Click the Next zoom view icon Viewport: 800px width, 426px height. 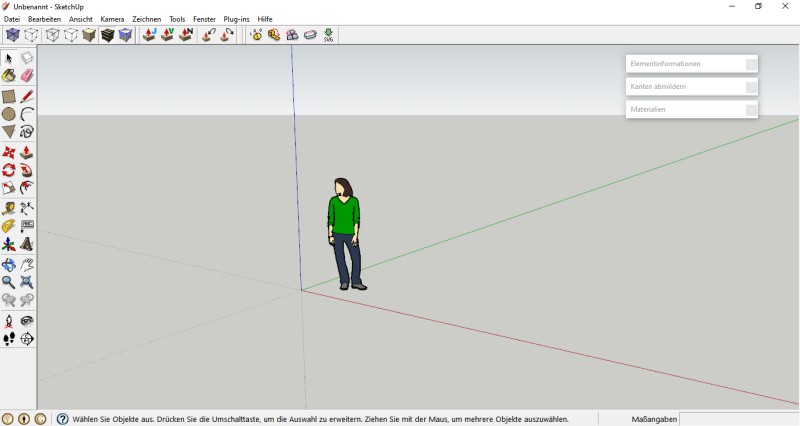tap(27, 300)
